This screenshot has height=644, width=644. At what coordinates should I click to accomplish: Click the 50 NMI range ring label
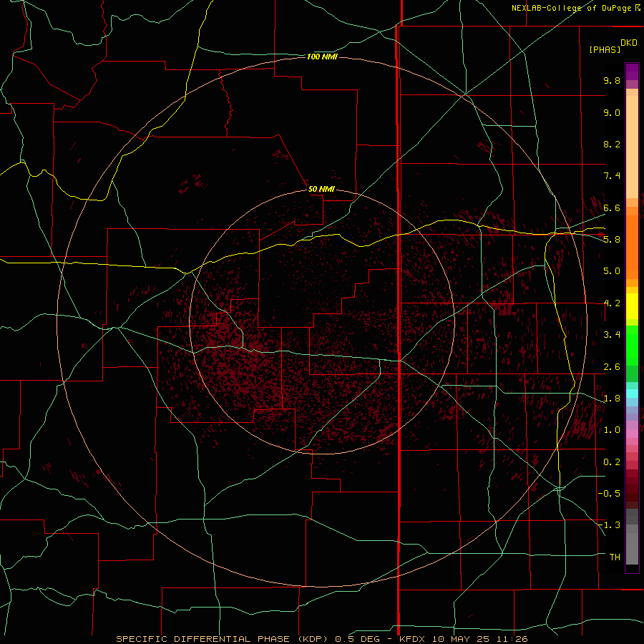click(x=321, y=189)
